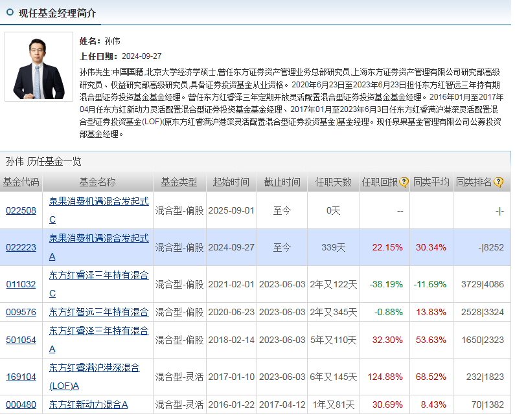515x420 pixels.
Task: Click the ranking cell 3729|4086
Action: tap(483, 284)
